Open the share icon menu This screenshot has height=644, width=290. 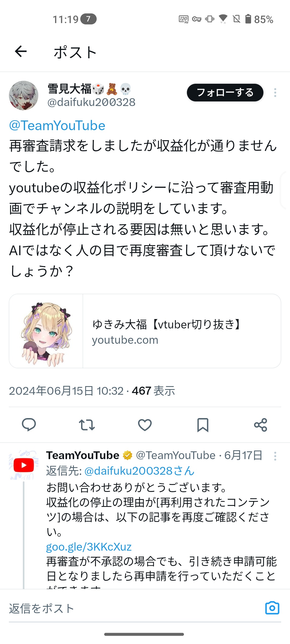click(260, 425)
